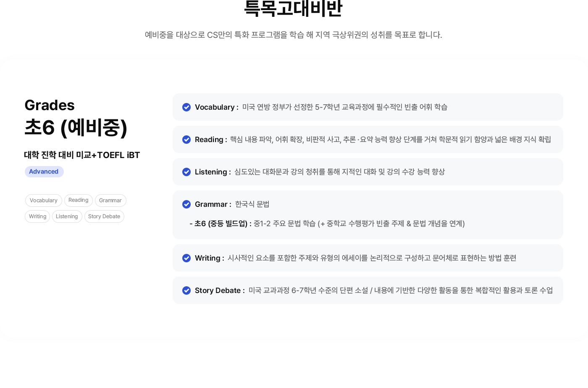Click the checkmark icon beside Listening
The height and width of the screenshot is (388, 588).
click(186, 172)
